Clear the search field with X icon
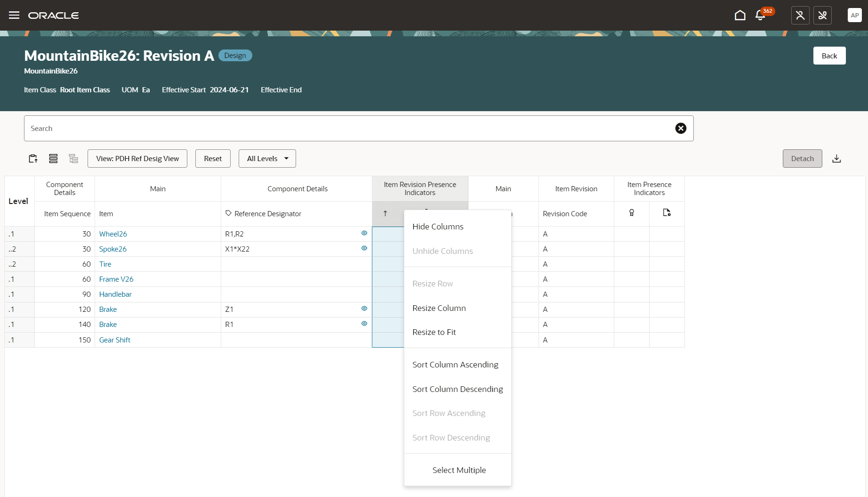The width and height of the screenshot is (868, 497). coord(681,128)
